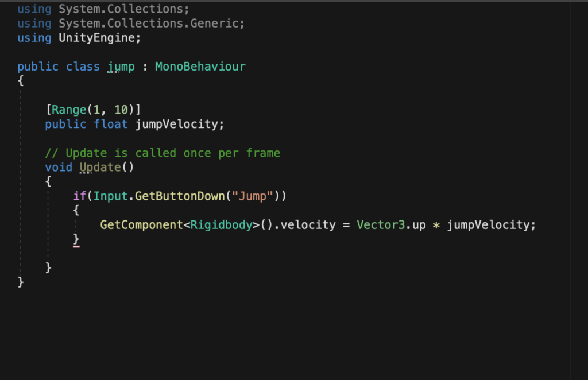
Task: Click the "jump" class name
Action: [x=121, y=67]
